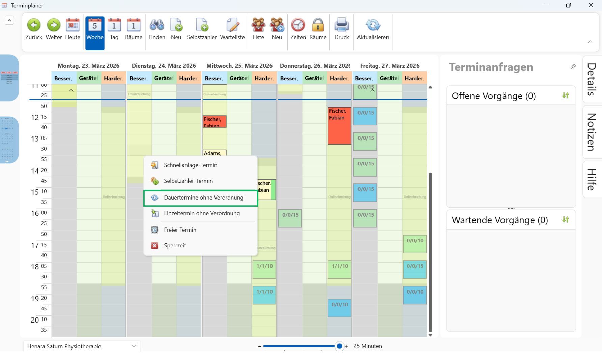The image size is (602, 364).
Task: Sort the Wartende Vorgänge list
Action: coord(566,220)
